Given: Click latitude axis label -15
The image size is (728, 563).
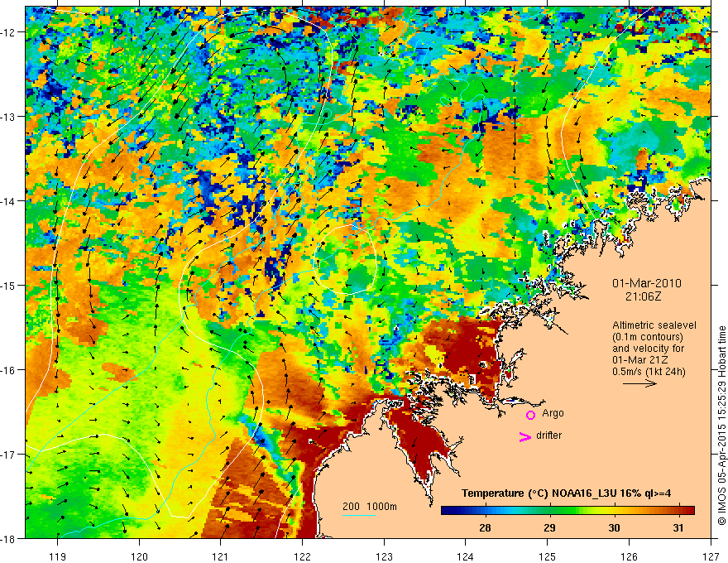Looking at the screenshot, I should tap(9, 285).
